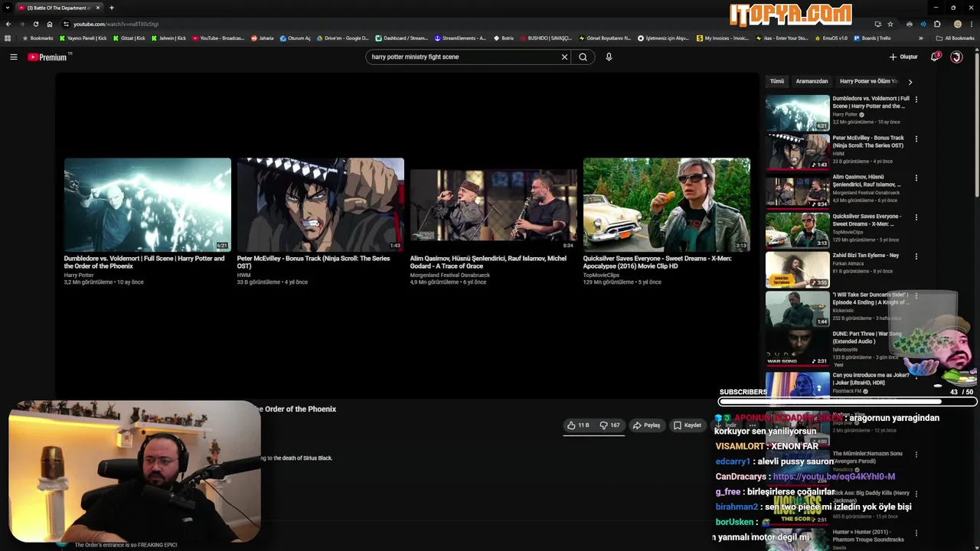Play the Peter McEvilley Bonus Track end-screen thumbnail
Image resolution: width=980 pixels, height=551 pixels.
coord(321,204)
